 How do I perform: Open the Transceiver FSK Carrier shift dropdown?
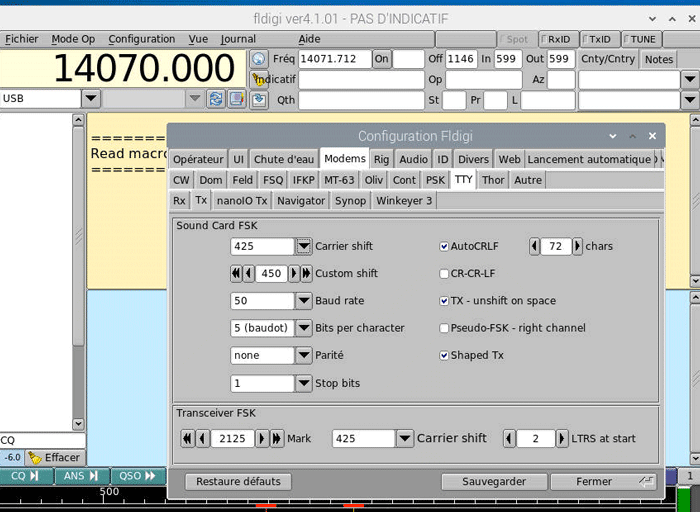tap(404, 438)
